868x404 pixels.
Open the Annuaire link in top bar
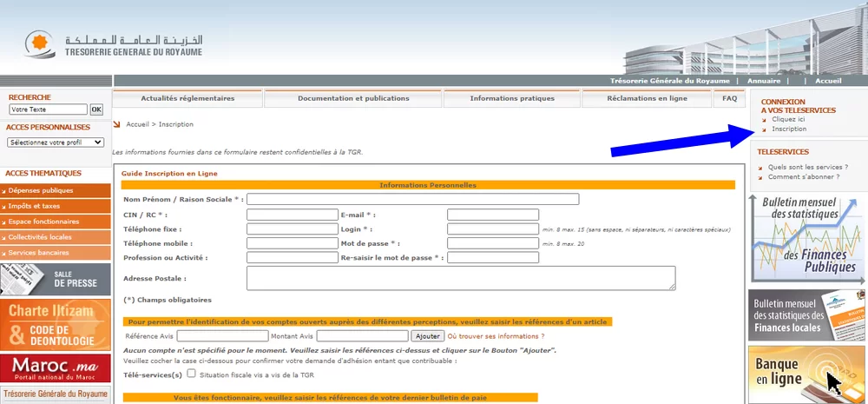tap(764, 81)
